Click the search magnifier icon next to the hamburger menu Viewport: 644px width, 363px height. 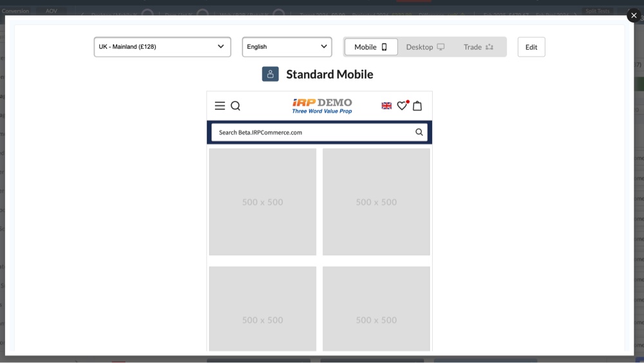235,106
